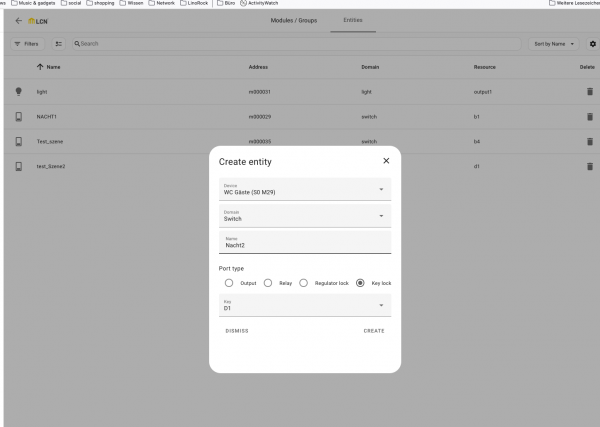Screen dimensions: 600x427
Task: Delete the light entity via trash icon
Action: coord(589,92)
